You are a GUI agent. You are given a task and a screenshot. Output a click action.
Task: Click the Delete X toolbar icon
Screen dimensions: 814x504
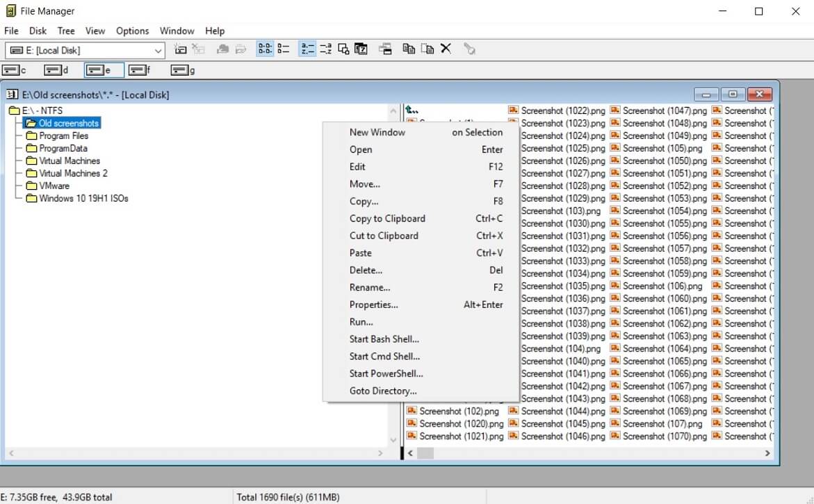click(446, 49)
